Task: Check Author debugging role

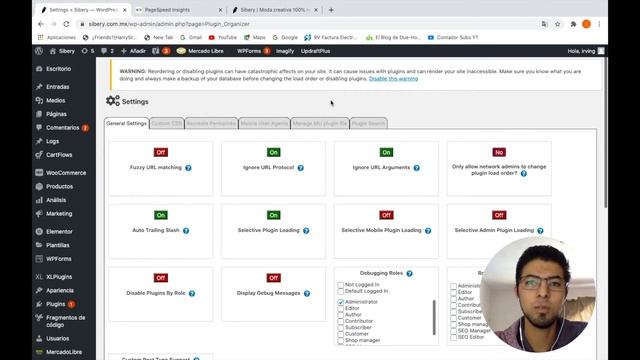Action: [340, 315]
